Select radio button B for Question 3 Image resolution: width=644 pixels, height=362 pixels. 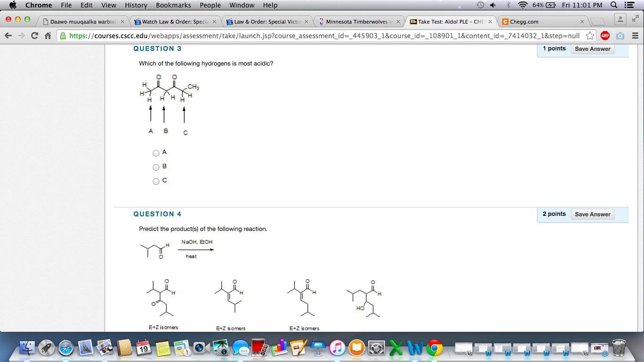coord(156,167)
